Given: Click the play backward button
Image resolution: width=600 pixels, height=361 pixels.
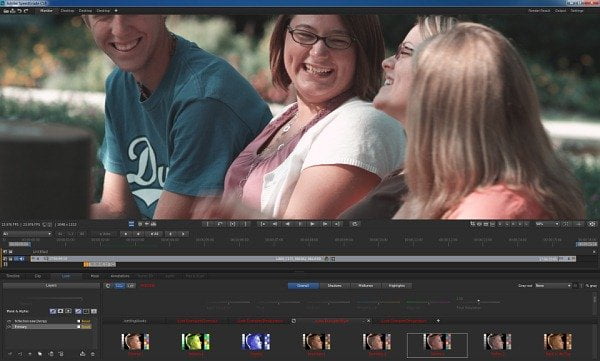Looking at the screenshot, I should [287, 224].
